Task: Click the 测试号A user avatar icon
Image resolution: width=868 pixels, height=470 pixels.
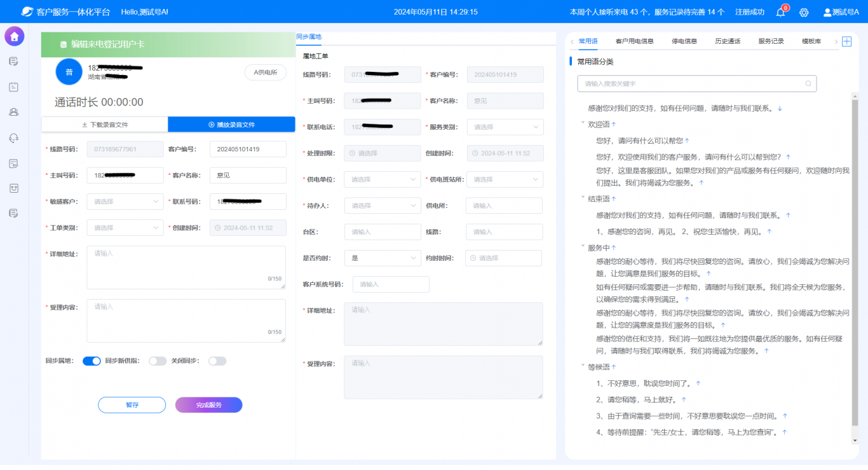Action: [x=827, y=12]
